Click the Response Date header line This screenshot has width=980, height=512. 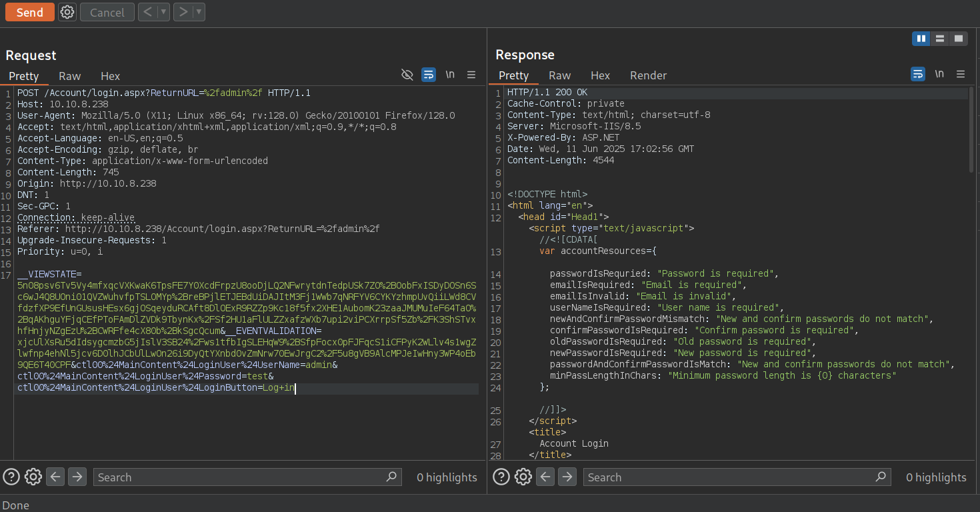click(x=601, y=149)
